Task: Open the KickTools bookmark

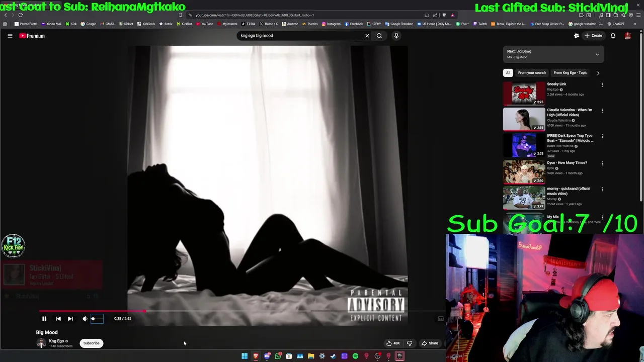Action: coord(146,24)
